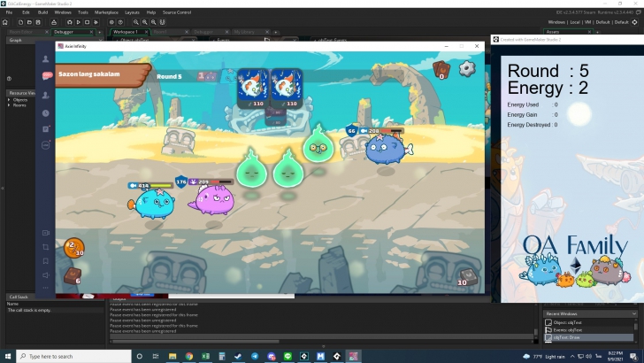
Task: Open the Build menu
Action: [x=42, y=12]
